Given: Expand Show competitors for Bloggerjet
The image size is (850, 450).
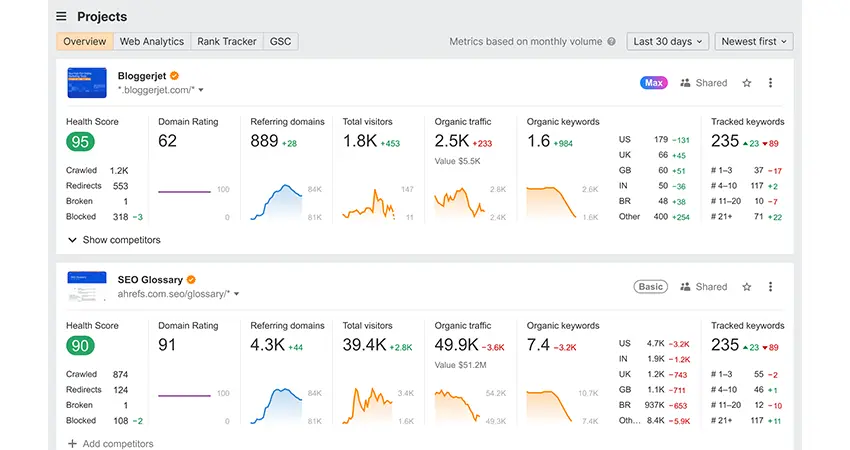Looking at the screenshot, I should [114, 240].
